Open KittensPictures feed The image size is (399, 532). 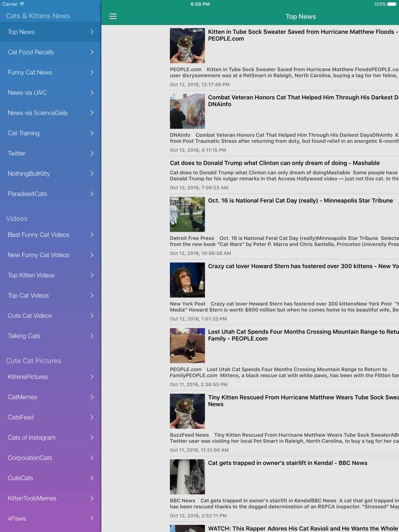click(51, 377)
